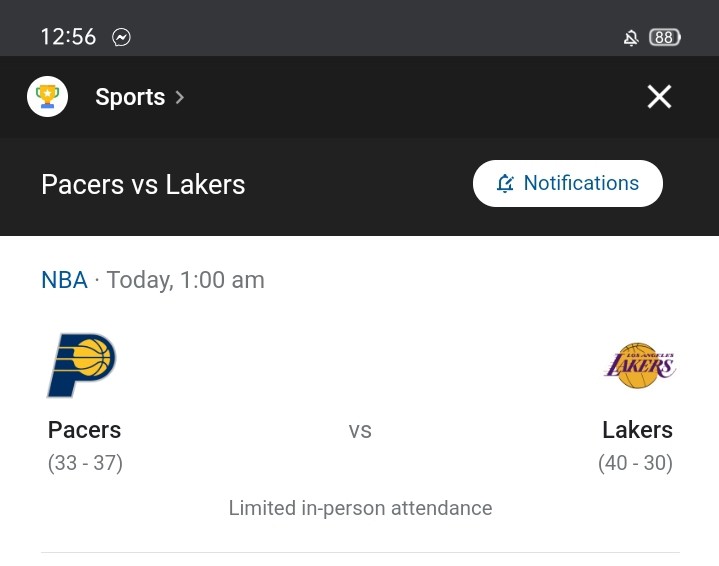
Task: Tap the Limited in-person attendance note
Action: pyautogui.click(x=360, y=508)
